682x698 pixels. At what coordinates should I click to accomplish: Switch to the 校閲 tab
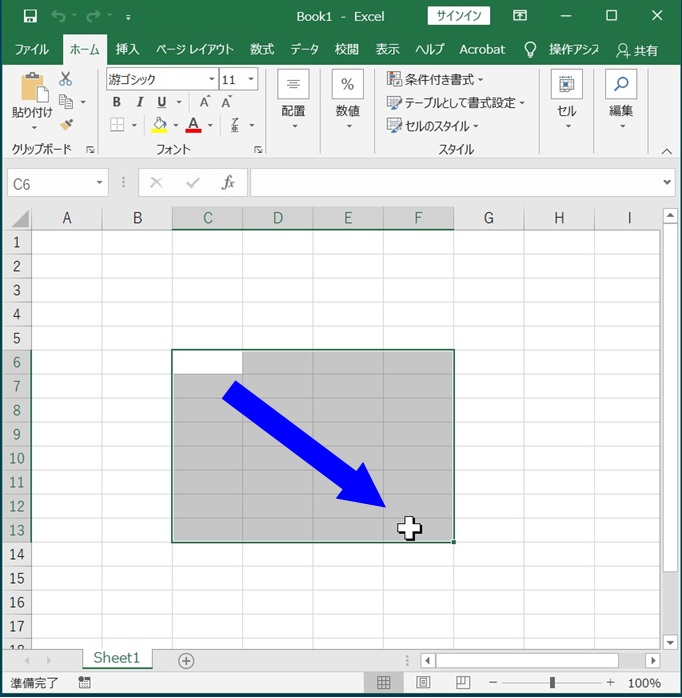click(346, 49)
